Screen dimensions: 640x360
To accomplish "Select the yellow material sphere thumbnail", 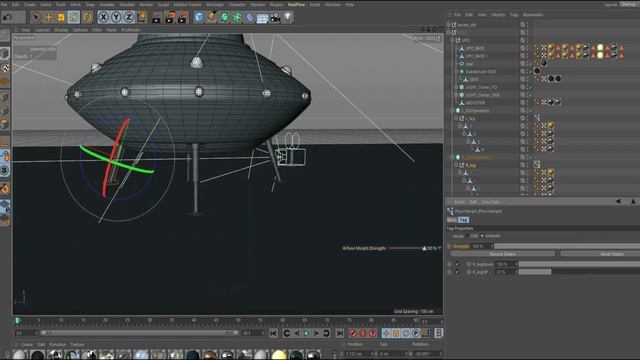I will point(279,355).
